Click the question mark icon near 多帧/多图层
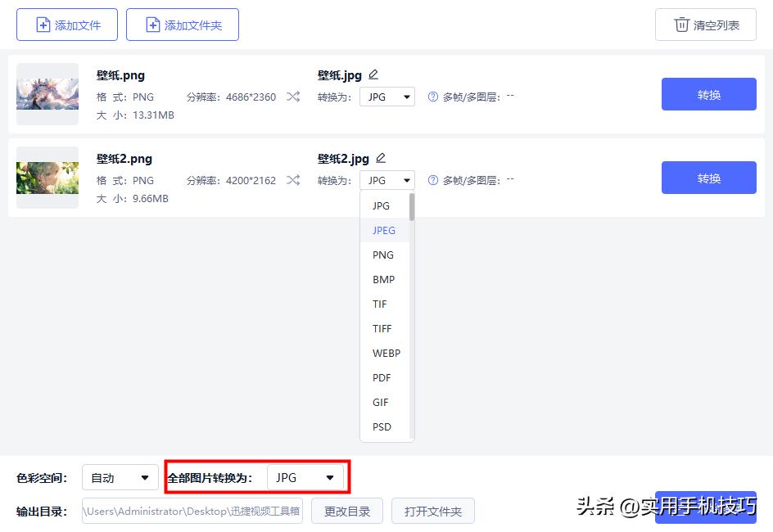Screen dimensions: 773x532 pos(432,97)
